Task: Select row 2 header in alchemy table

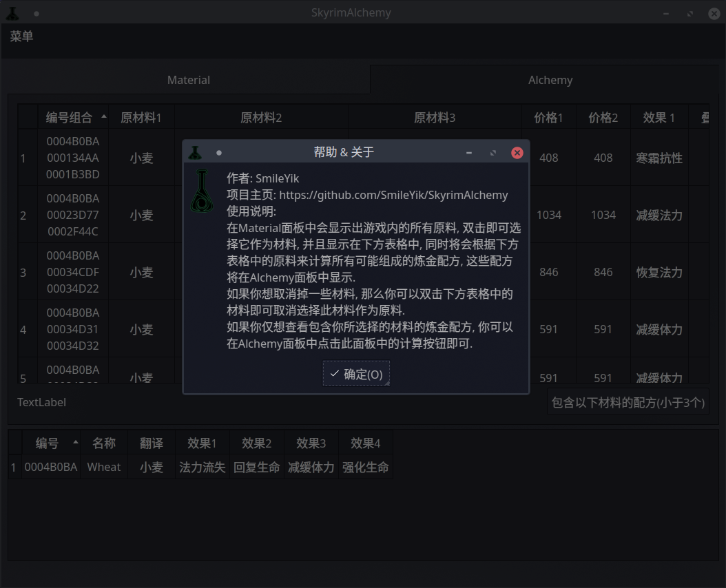Action: click(x=28, y=215)
